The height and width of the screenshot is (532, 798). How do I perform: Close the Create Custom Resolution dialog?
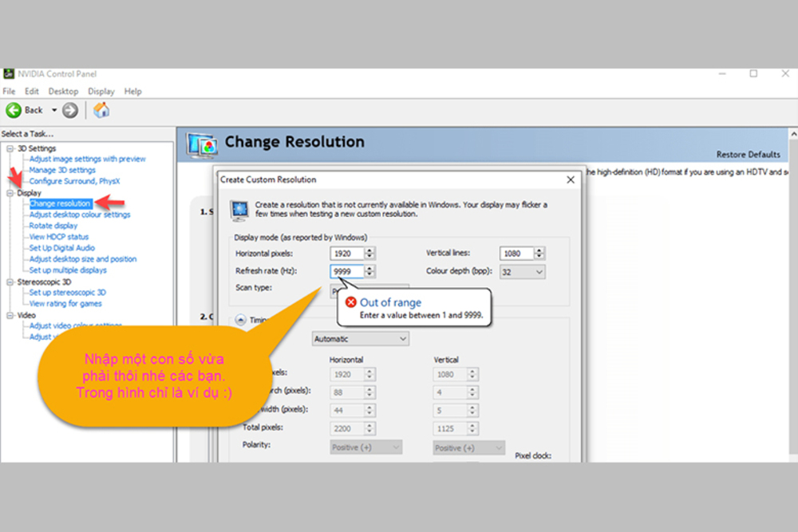(x=571, y=180)
